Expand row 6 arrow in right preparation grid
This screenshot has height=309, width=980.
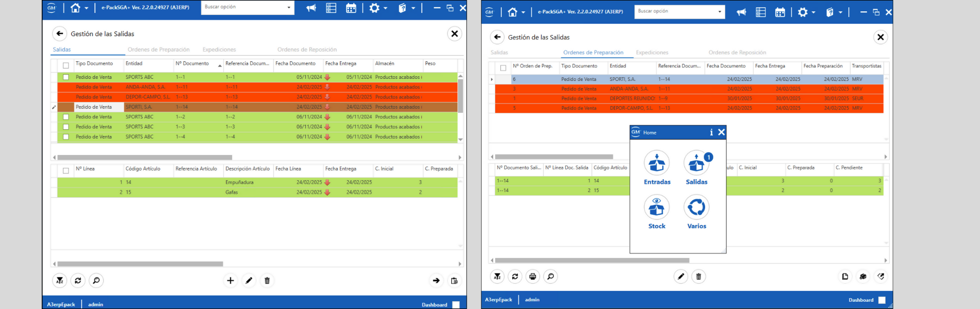(x=492, y=79)
